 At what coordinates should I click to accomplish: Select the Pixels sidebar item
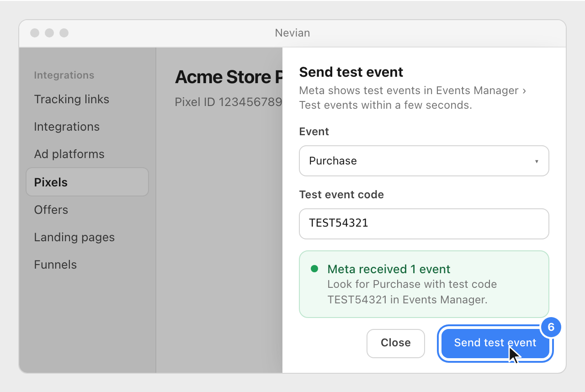point(87,182)
